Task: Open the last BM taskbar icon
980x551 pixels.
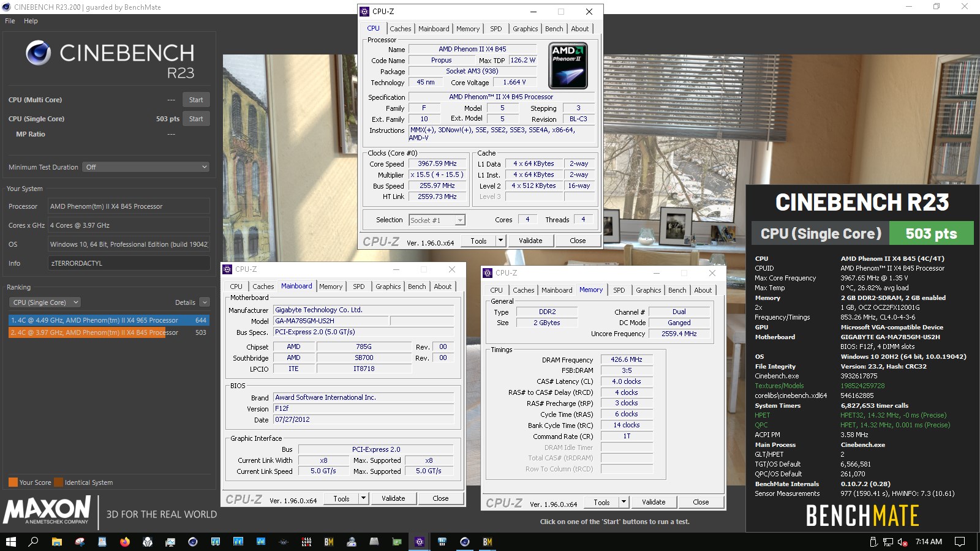Action: point(488,542)
